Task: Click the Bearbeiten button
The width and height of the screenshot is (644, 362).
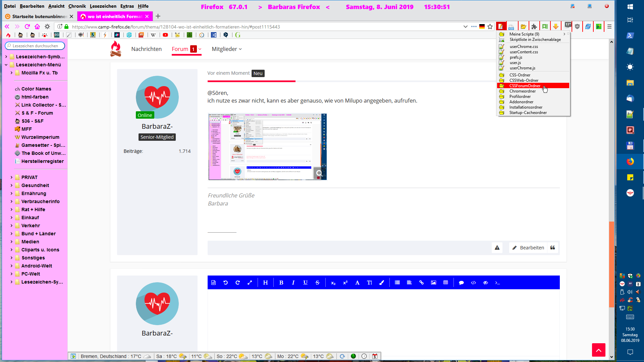Action: tap(528, 248)
